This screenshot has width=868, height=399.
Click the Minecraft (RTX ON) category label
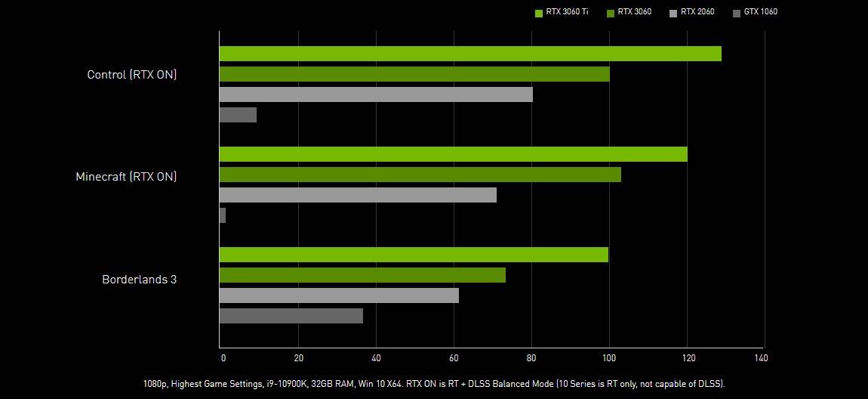[126, 176]
